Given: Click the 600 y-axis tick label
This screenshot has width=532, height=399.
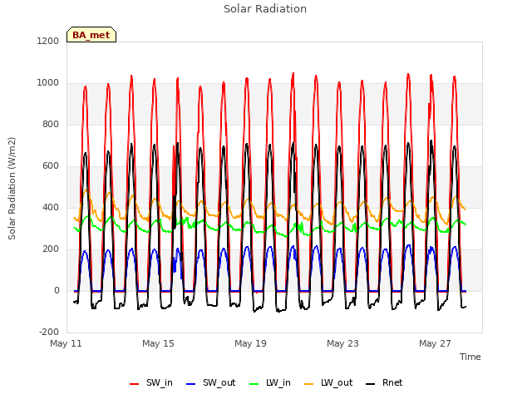Looking at the screenshot, I should point(51,166).
